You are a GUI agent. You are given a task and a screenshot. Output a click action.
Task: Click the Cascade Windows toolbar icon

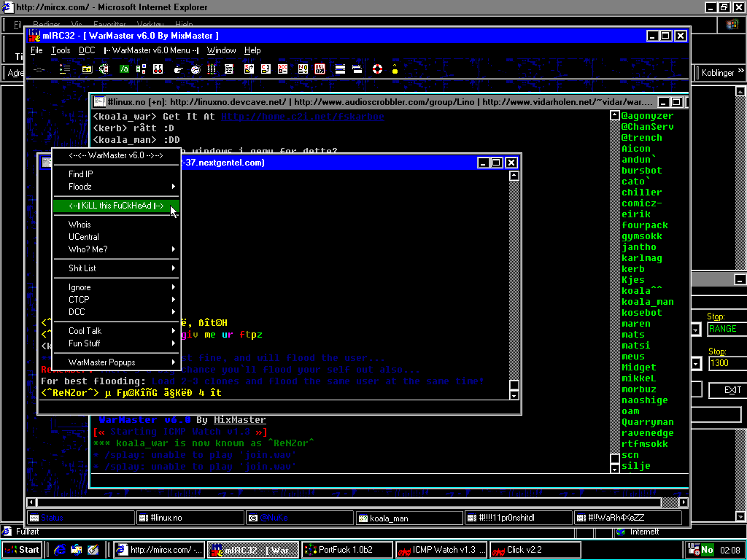[357, 69]
